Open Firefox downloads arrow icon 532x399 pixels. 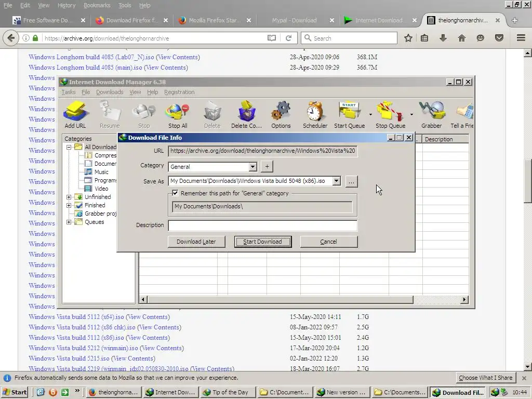pyautogui.click(x=443, y=38)
